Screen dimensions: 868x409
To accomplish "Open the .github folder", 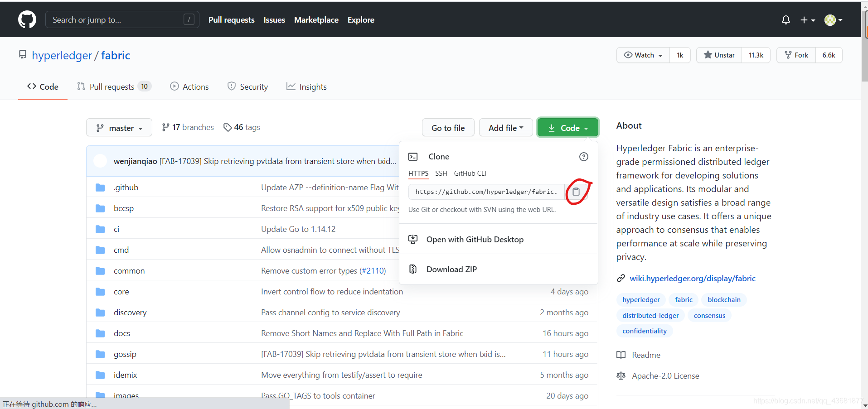I will coord(126,188).
